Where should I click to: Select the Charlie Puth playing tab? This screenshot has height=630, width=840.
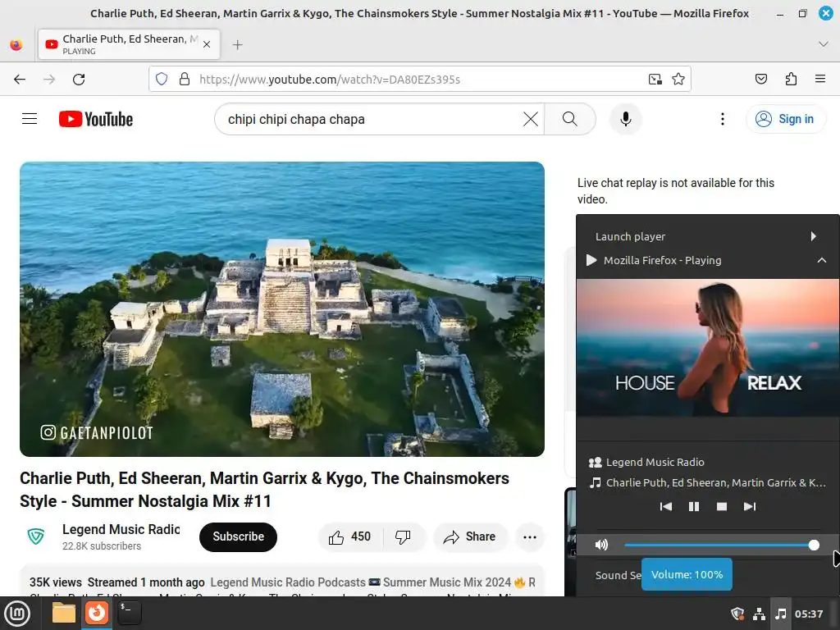pyautogui.click(x=129, y=44)
